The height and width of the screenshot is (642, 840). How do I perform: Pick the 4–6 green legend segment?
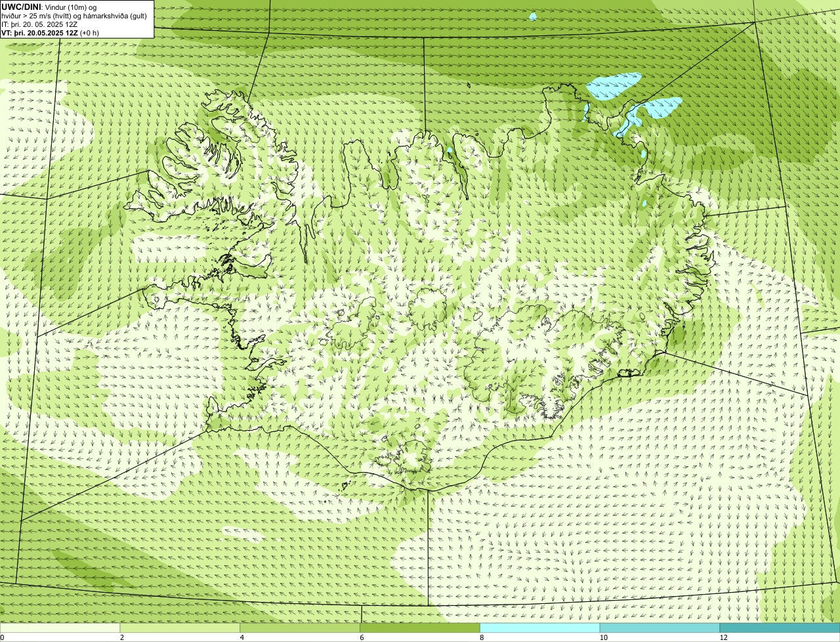point(301,628)
